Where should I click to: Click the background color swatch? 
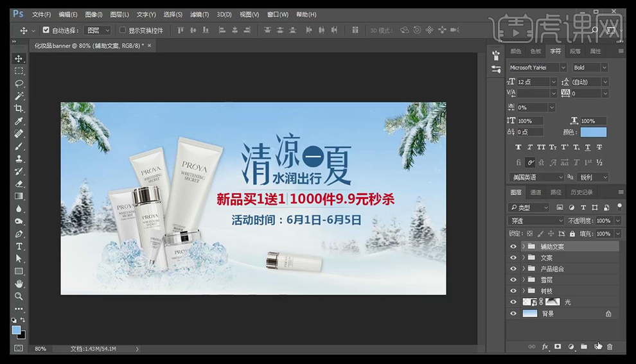[22, 335]
